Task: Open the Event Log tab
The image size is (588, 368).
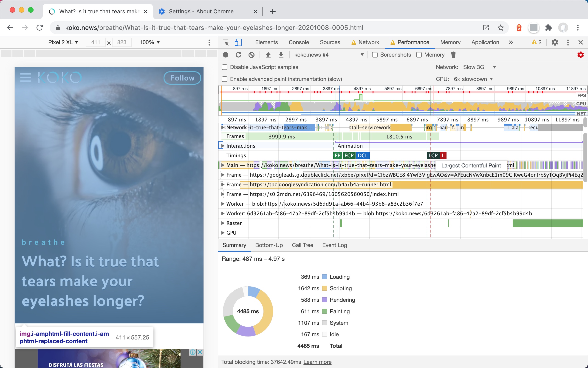Action: [334, 245]
